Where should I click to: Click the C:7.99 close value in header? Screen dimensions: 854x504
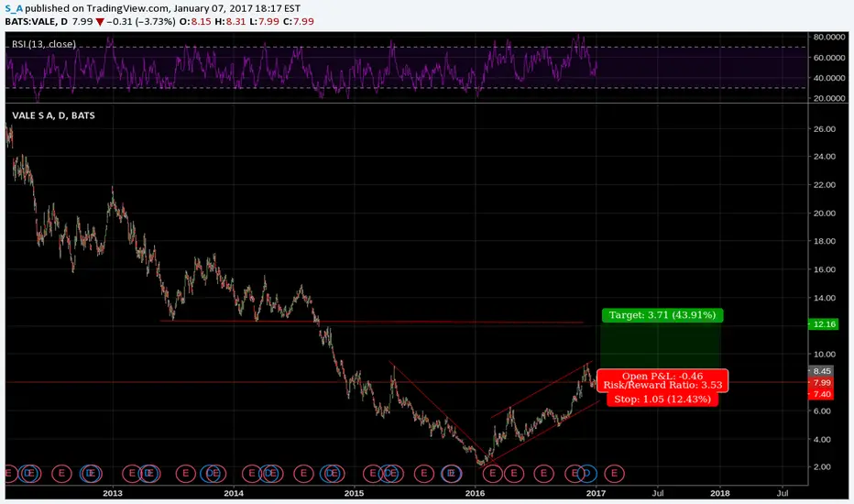tap(298, 22)
